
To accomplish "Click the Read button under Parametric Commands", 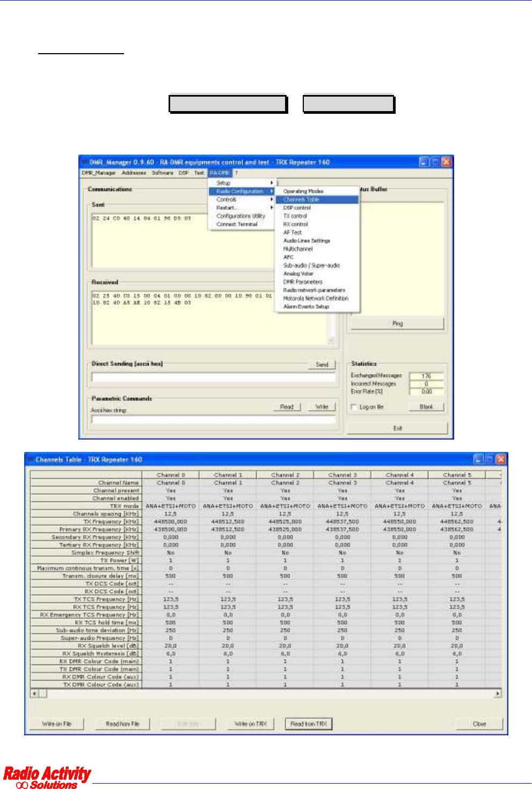I will coord(287,407).
